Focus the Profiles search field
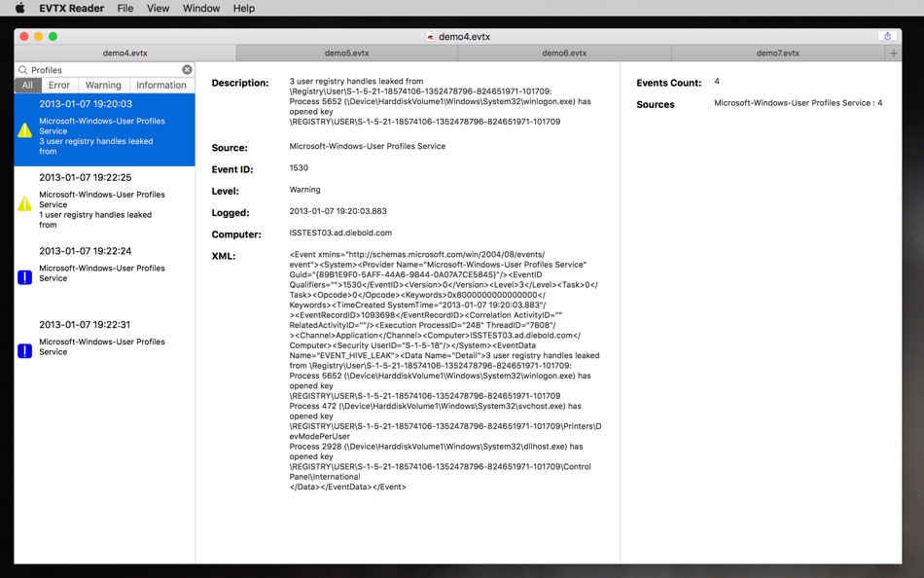Viewport: 924px width, 578px height. pos(105,70)
